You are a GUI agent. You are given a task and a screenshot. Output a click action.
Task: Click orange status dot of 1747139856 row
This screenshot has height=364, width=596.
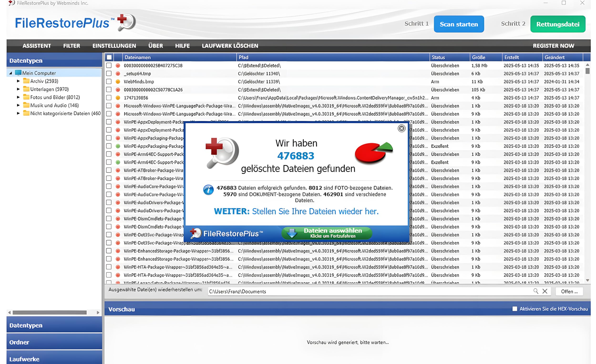tap(118, 98)
